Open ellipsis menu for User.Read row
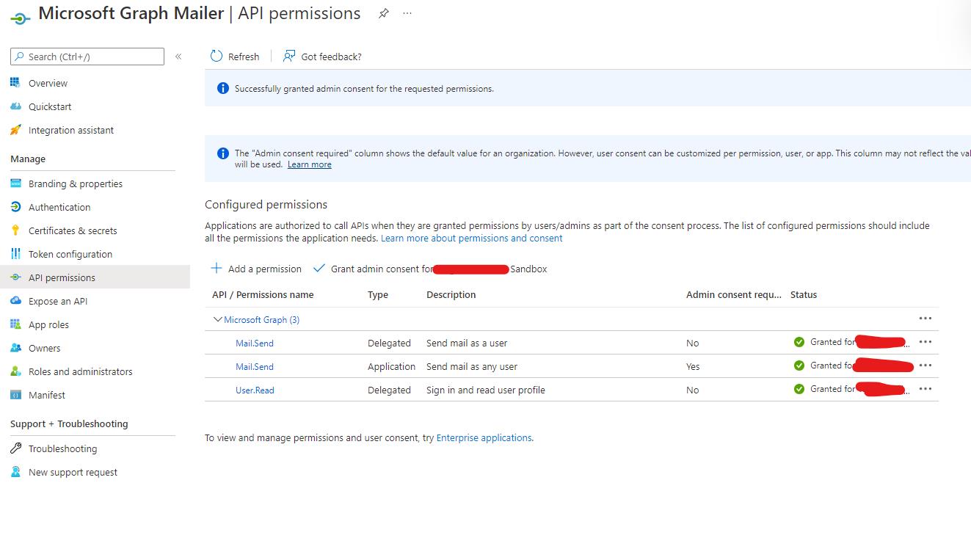 coord(925,389)
